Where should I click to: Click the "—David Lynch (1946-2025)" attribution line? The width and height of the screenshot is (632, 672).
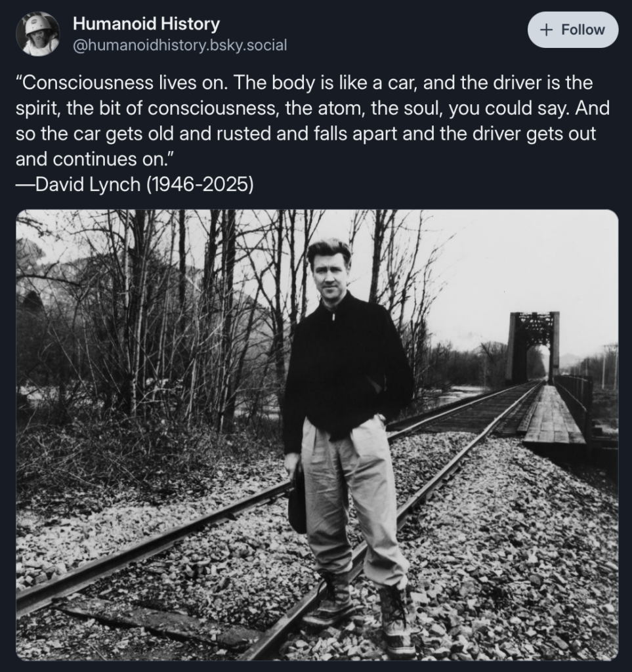[134, 184]
